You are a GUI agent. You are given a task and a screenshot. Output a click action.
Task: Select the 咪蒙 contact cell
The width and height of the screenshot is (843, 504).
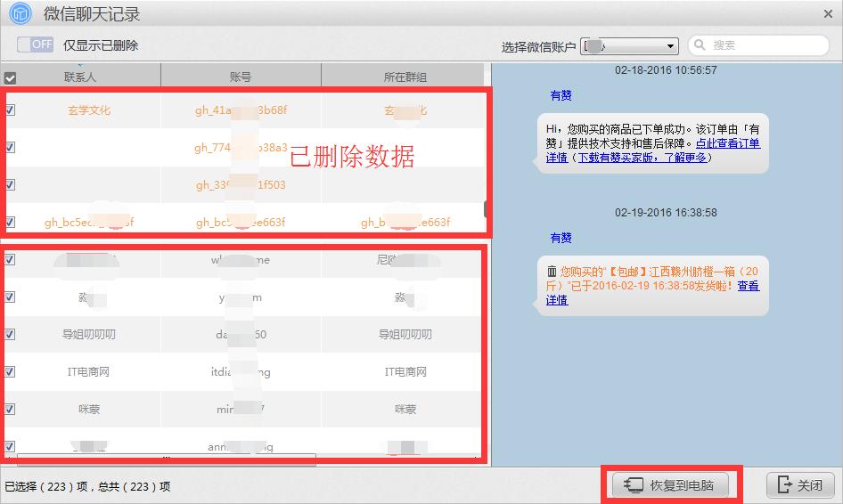click(x=89, y=409)
